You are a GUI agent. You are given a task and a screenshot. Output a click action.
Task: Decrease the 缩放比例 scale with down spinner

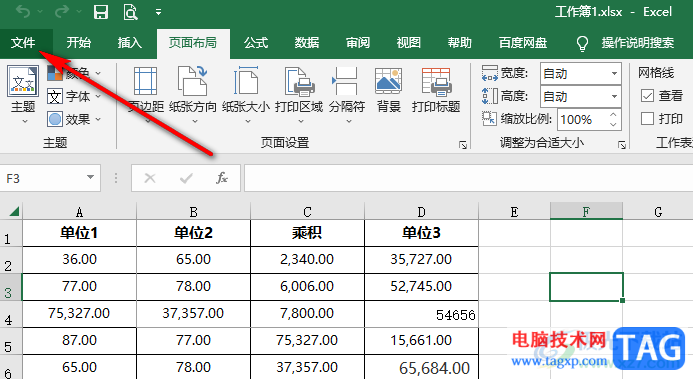(x=613, y=125)
